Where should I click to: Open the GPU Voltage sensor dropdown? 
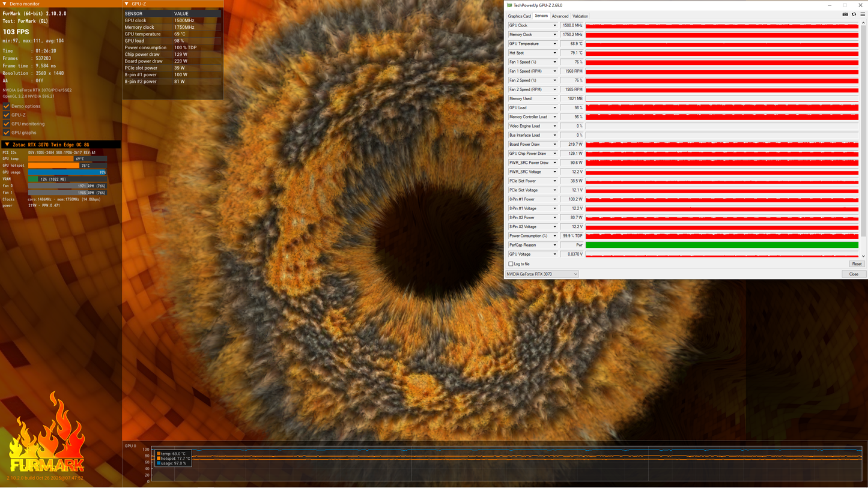tap(554, 254)
